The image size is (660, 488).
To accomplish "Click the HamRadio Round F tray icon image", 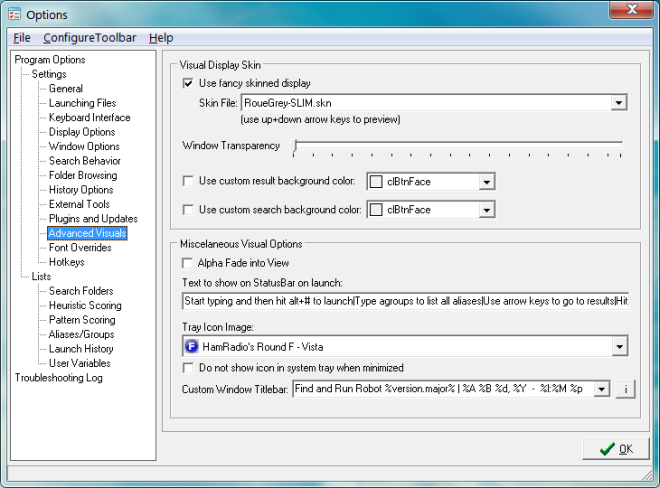I will (191, 347).
